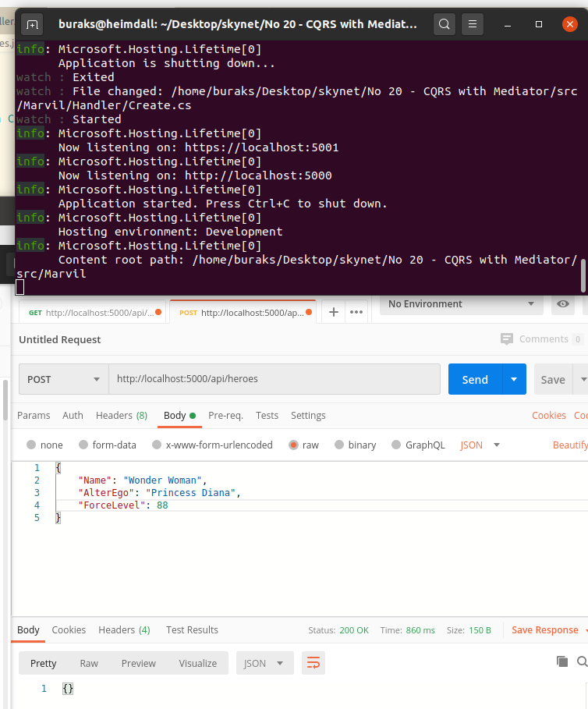Open the Test Results response tab
The image size is (588, 709).
click(192, 630)
